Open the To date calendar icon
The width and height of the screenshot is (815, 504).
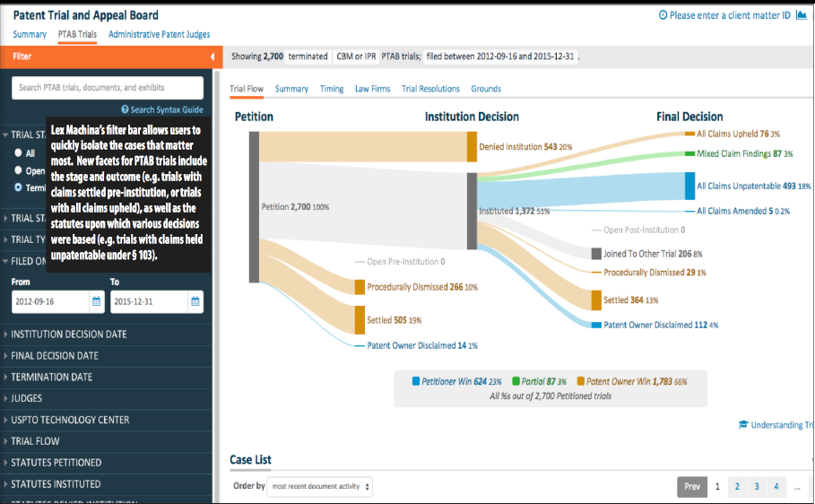coord(195,301)
